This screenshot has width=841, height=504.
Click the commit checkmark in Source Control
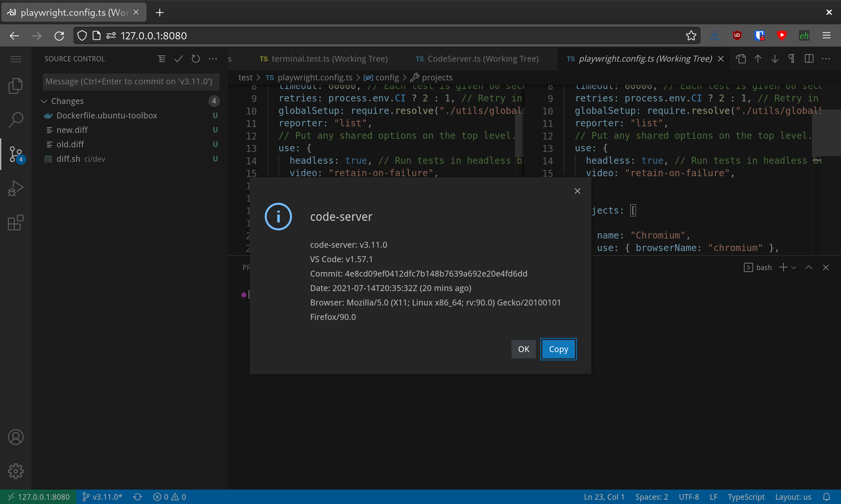[178, 59]
